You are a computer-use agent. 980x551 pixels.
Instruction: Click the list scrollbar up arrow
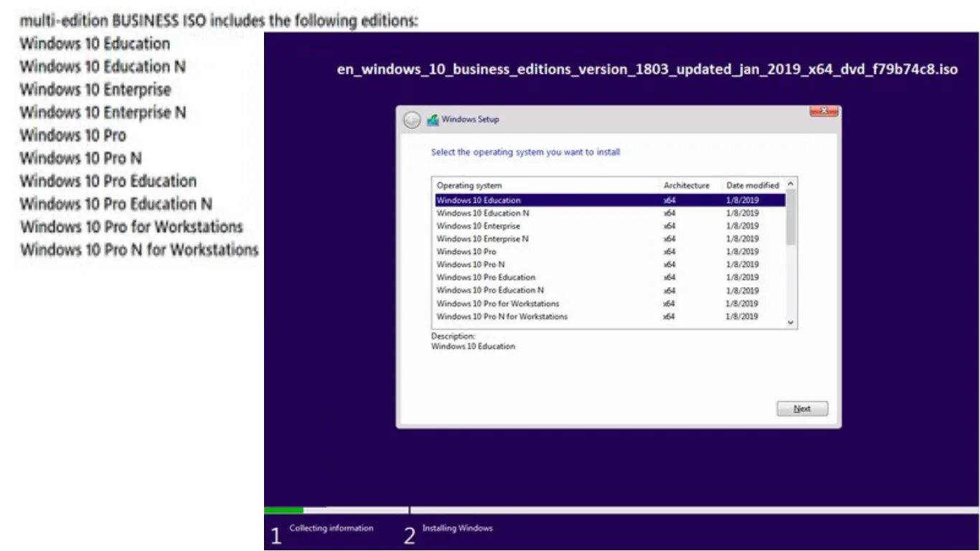click(x=791, y=184)
